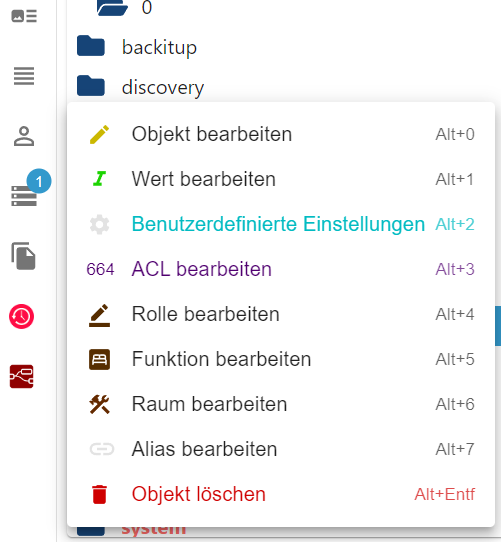Viewport: 501px width, 542px height.
Task: Choose ACL bearbeiten from context menu
Action: (281, 269)
